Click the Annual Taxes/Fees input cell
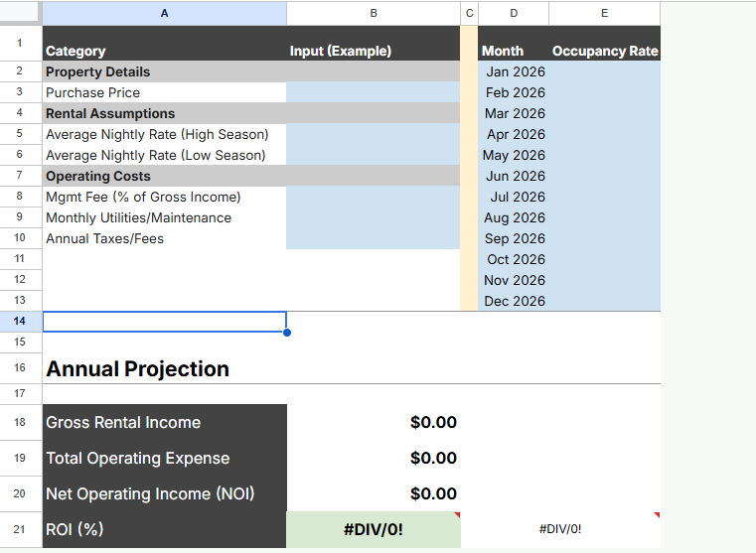Viewport: 756px width, 553px height. 373,238
